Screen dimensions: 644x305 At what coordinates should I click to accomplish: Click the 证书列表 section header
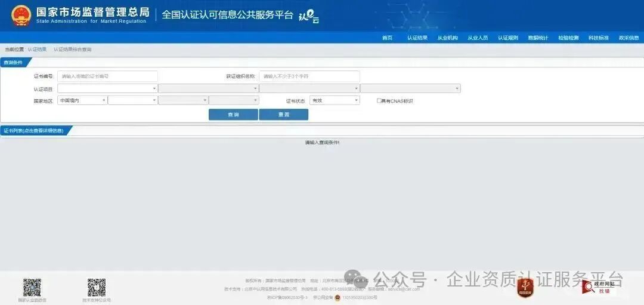coord(35,131)
